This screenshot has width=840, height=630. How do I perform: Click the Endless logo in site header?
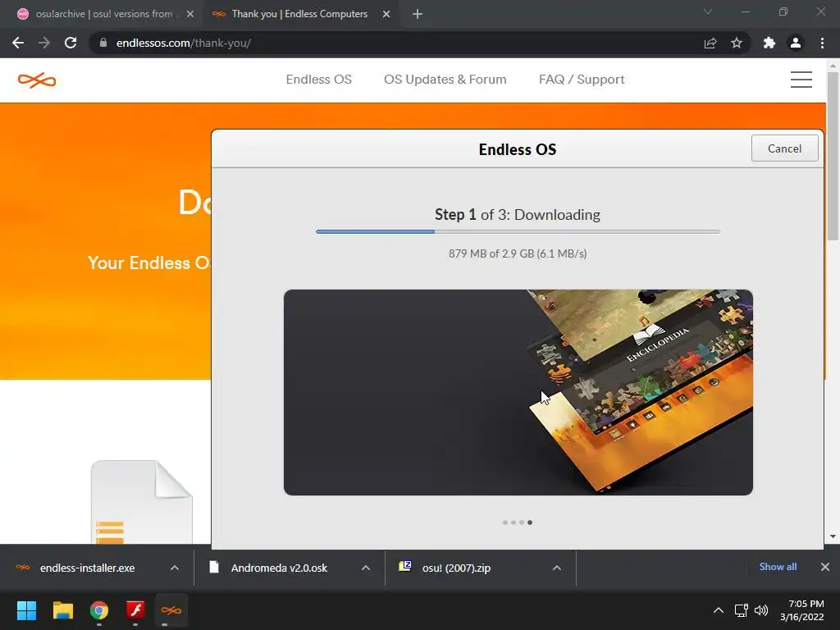[x=37, y=80]
